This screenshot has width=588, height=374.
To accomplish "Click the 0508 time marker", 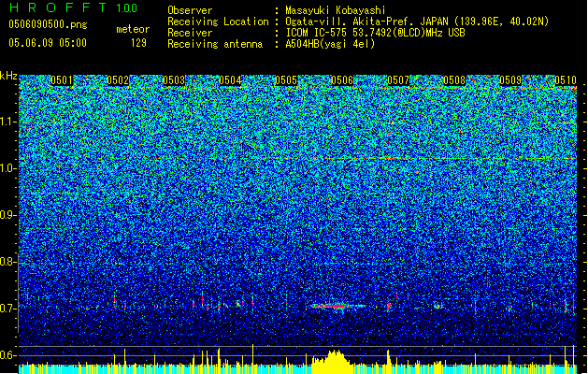I will tap(454, 80).
